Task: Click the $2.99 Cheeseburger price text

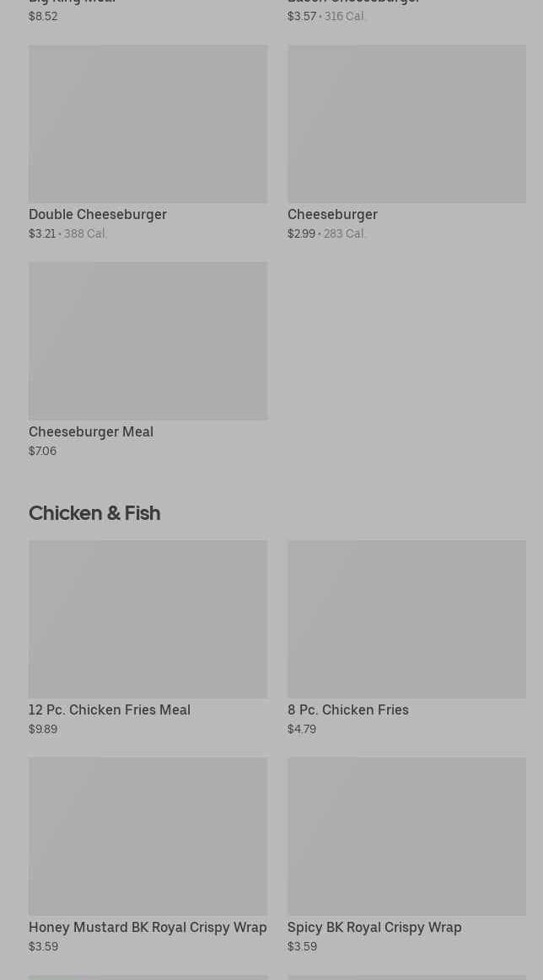Action: 301,234
